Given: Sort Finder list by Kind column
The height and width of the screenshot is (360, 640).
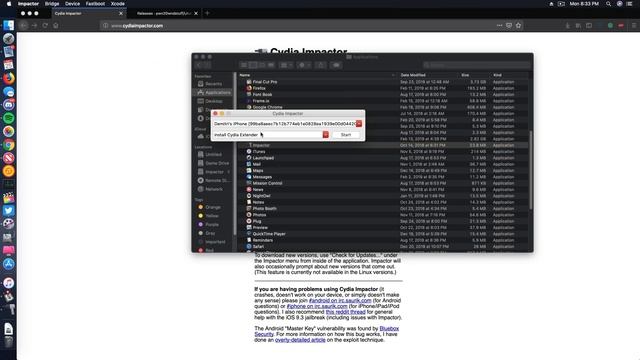Looking at the screenshot, I should pyautogui.click(x=509, y=75).
